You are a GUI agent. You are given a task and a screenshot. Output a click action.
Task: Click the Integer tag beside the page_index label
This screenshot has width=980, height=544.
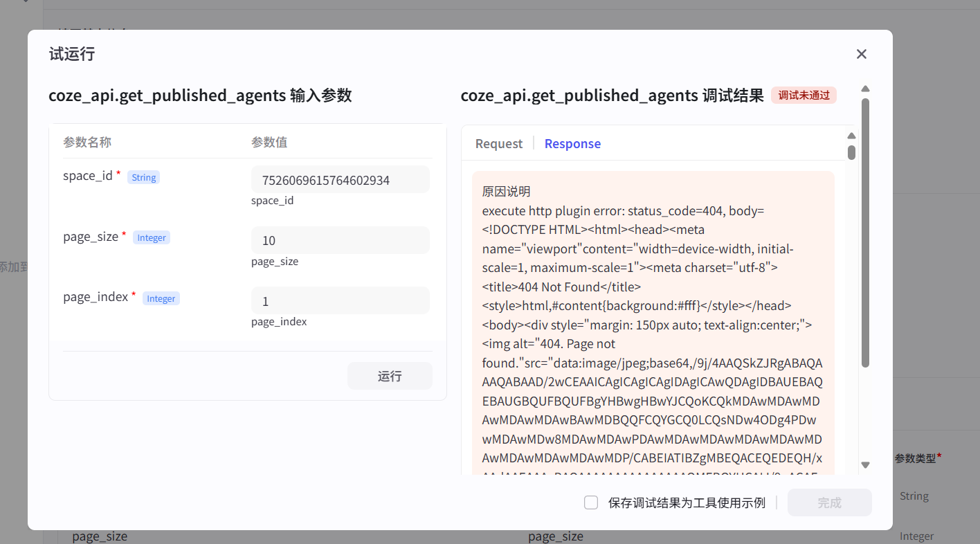[x=161, y=298]
